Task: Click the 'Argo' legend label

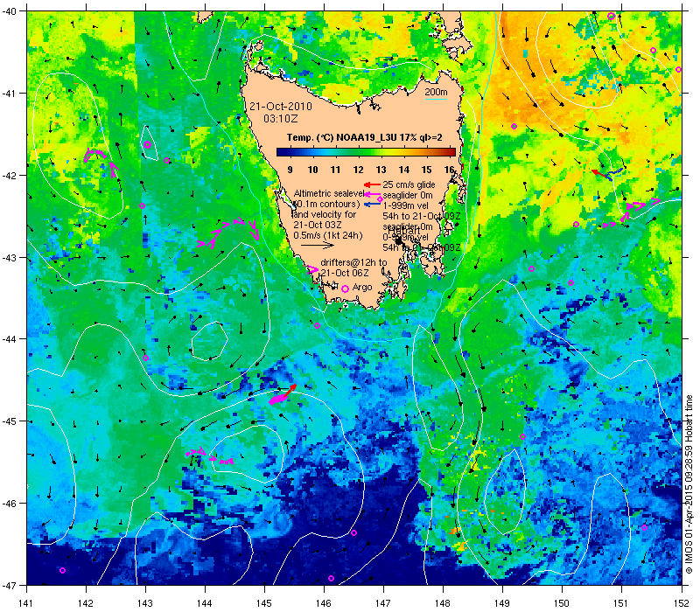Action: [x=361, y=288]
